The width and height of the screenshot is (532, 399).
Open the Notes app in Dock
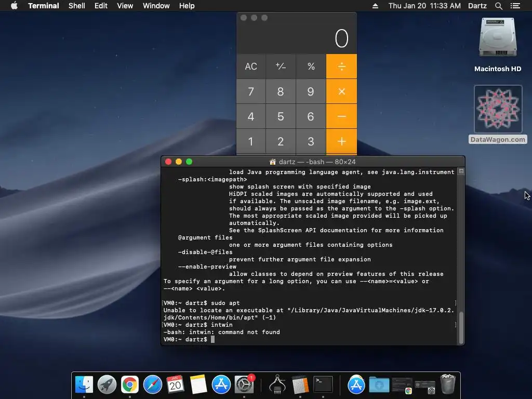click(198, 385)
